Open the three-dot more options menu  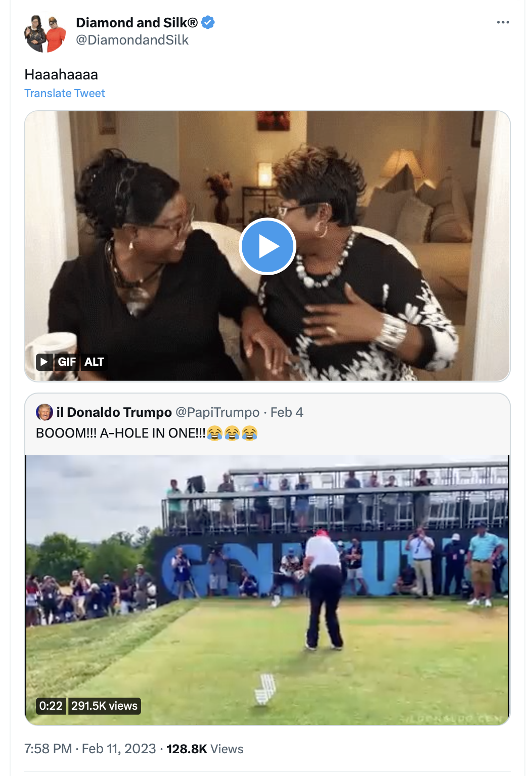coord(503,22)
